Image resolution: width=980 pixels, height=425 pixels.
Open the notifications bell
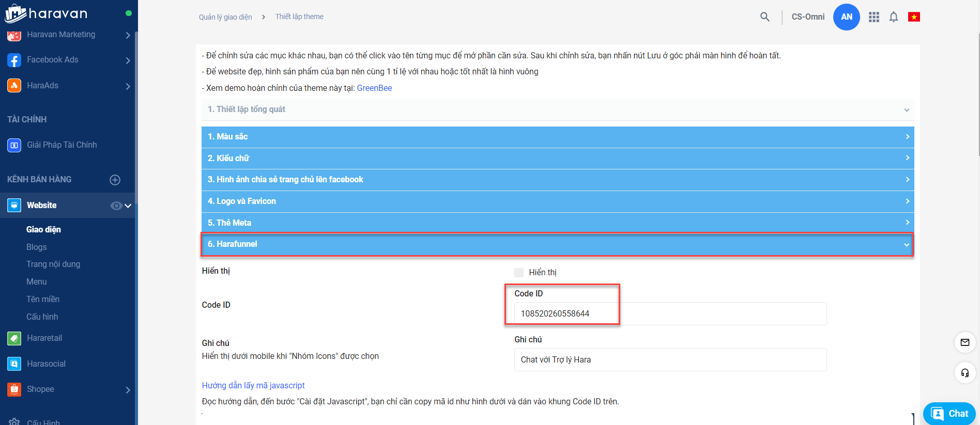point(894,17)
